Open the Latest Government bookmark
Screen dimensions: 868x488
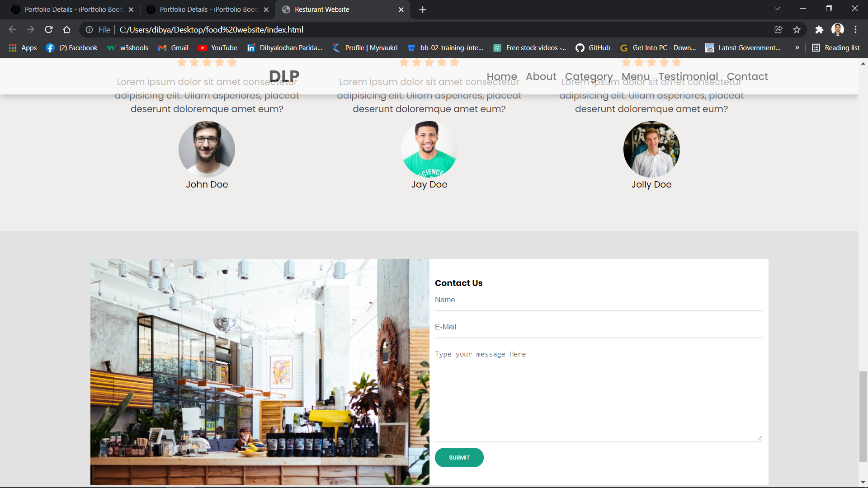(x=743, y=48)
